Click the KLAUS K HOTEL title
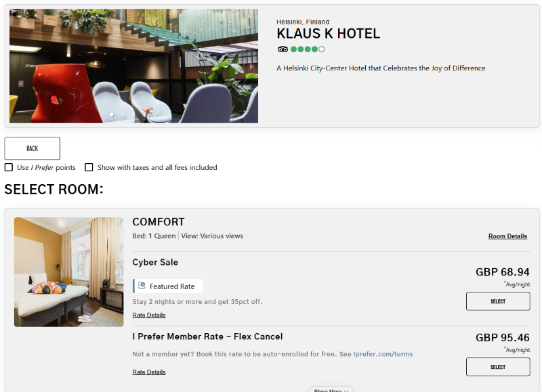The image size is (542, 392). (329, 34)
